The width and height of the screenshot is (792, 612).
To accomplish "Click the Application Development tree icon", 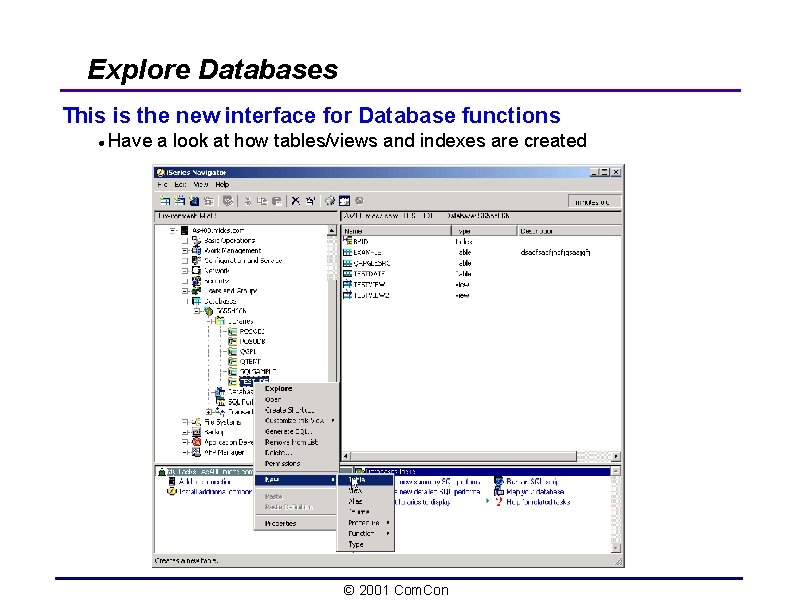I will tap(196, 442).
